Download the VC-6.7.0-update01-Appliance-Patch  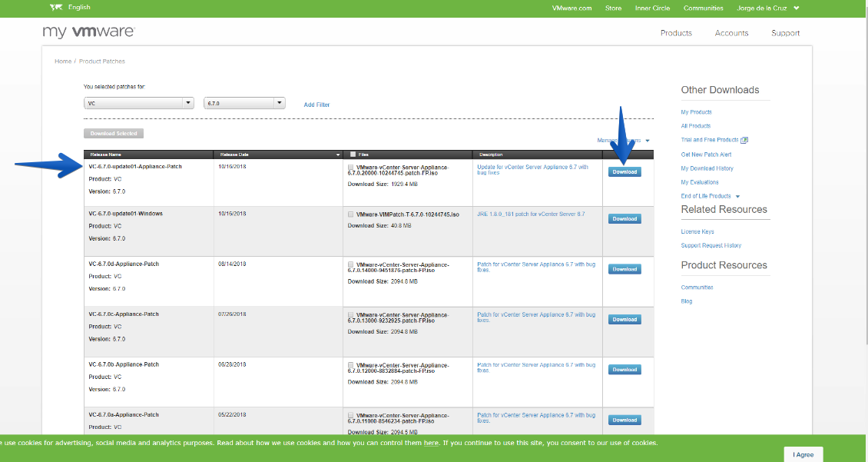point(624,171)
